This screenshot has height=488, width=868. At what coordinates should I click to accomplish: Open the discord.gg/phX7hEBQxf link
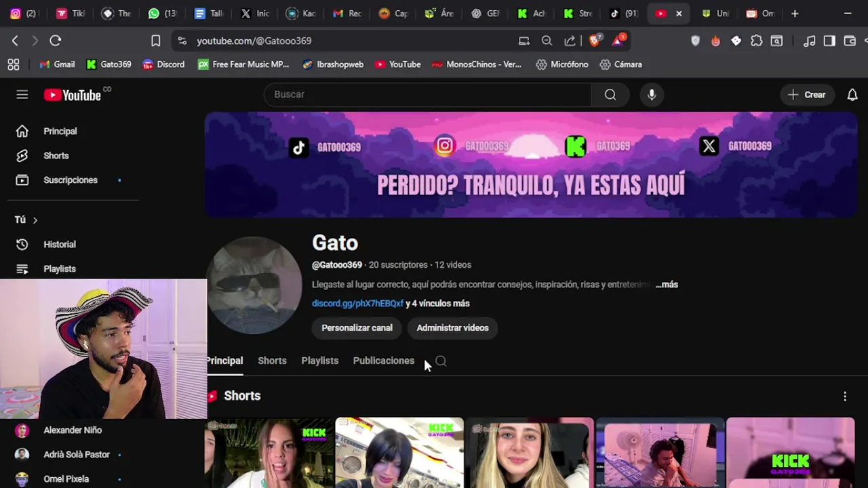coord(357,304)
